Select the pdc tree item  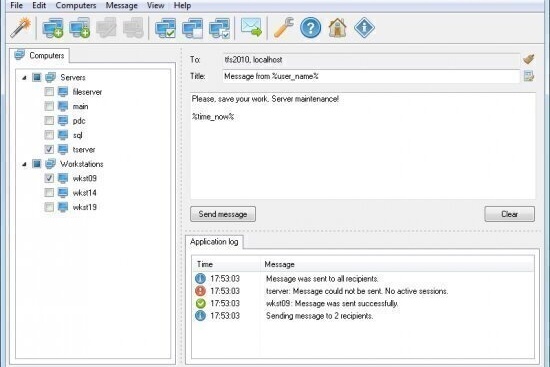point(79,121)
